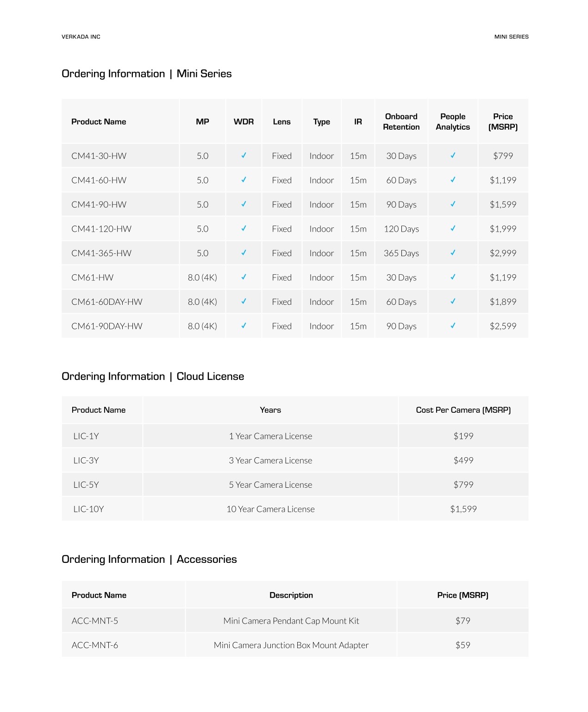
Task: Click People Analytics checkmark for CM61-HW
Action: coord(453,277)
